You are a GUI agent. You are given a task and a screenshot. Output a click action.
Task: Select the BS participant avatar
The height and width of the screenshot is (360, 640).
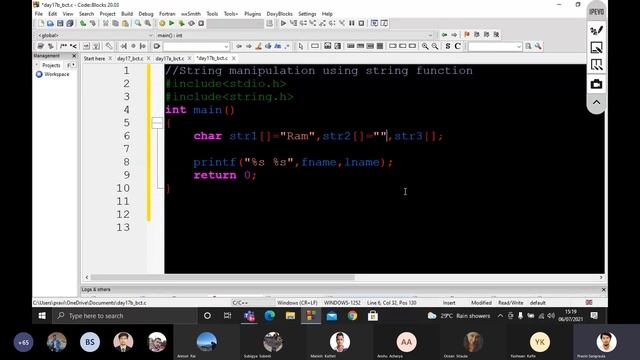(90, 342)
